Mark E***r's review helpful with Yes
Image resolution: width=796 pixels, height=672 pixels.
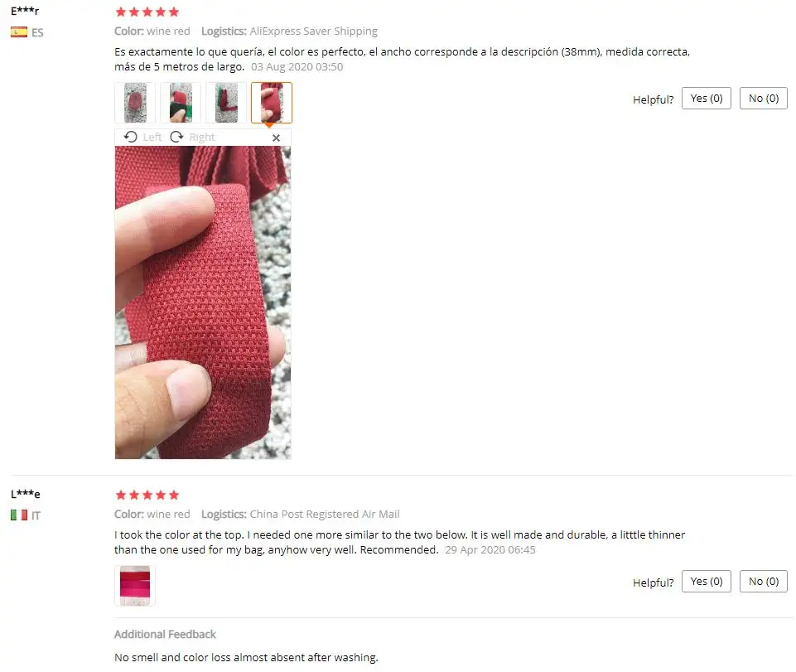707,98
